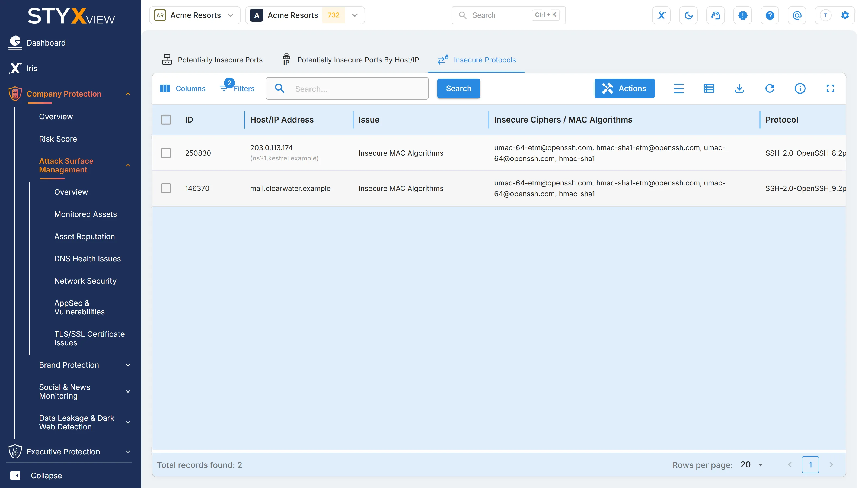This screenshot has width=868, height=488.
Task: Open the Columns chooser
Action: (x=182, y=89)
